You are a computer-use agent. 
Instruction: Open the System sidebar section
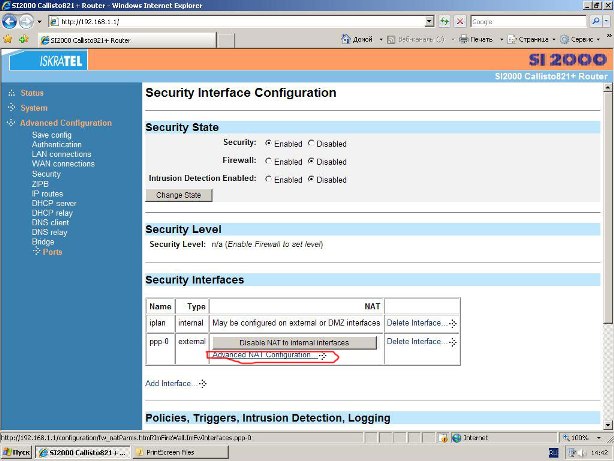(34, 108)
